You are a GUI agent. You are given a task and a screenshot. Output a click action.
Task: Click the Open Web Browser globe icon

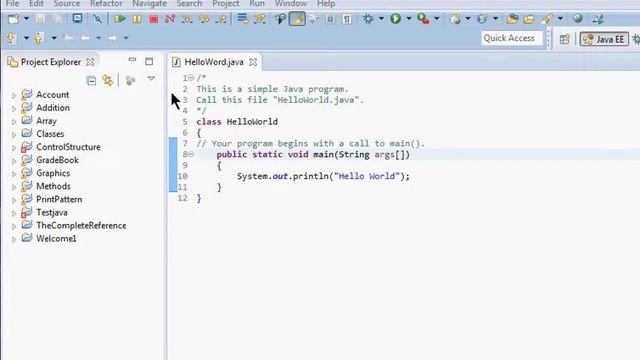tap(578, 18)
